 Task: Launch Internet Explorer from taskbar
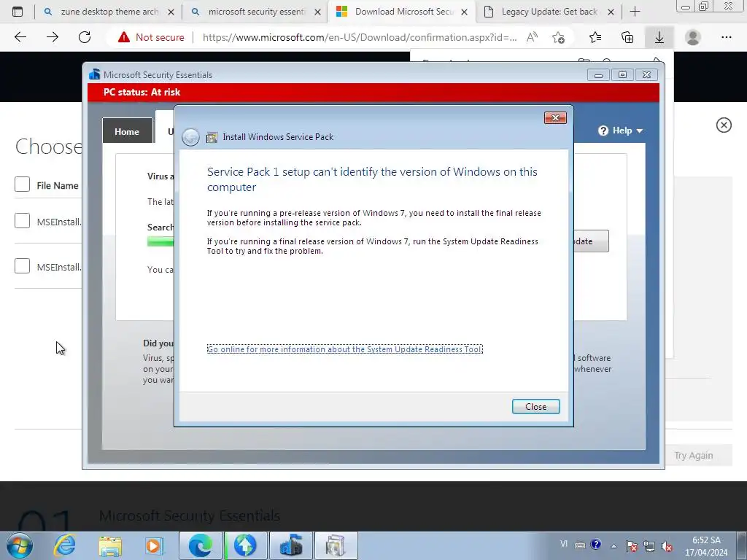[65, 545]
